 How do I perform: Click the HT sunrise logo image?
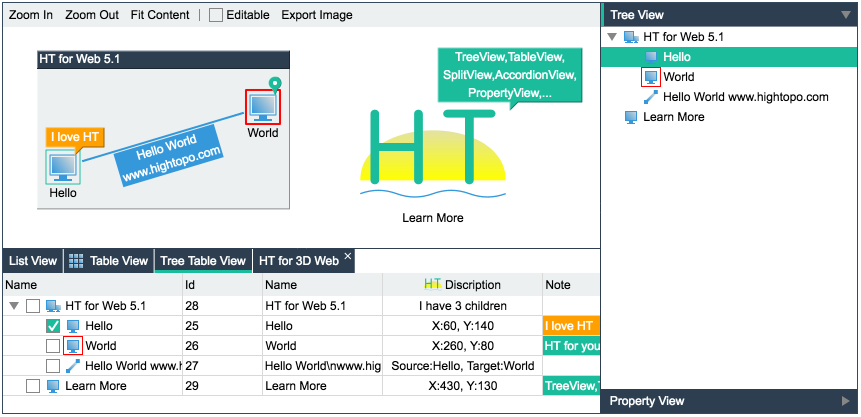point(433,154)
